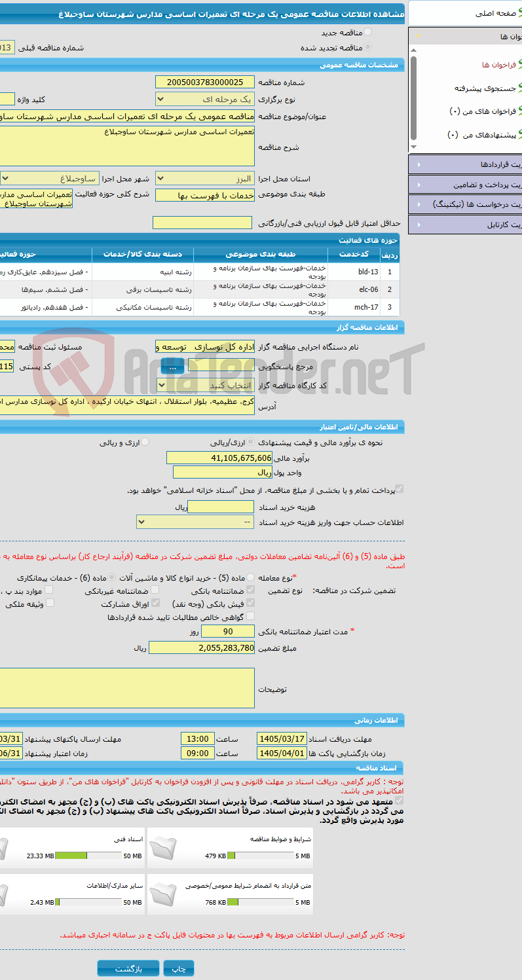Click the بازگشت button
This screenshot has height=980, width=522.
tap(128, 968)
